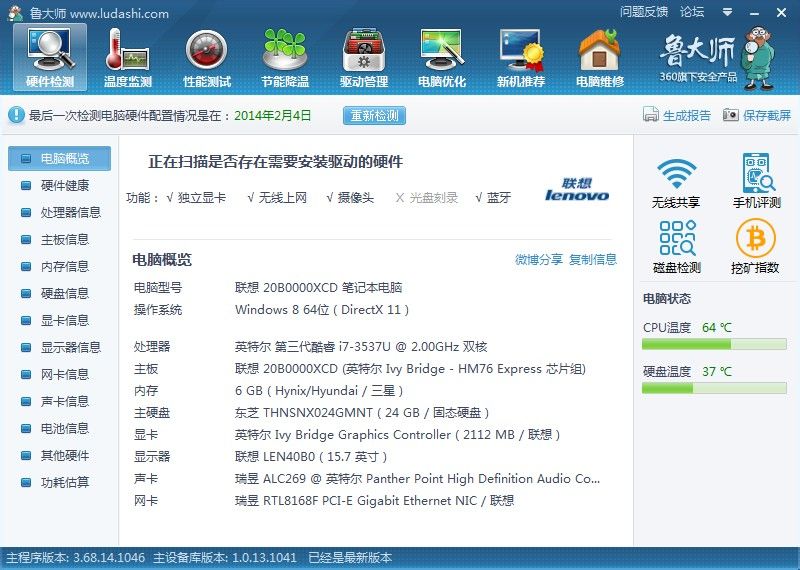
Task: Click the 复制信息 copy info link
Action: [x=592, y=260]
